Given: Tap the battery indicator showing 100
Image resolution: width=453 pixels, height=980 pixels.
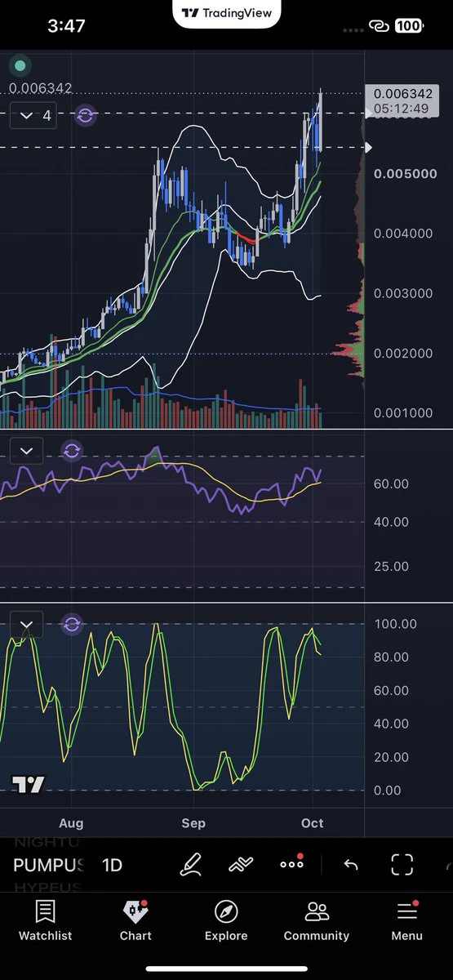Looking at the screenshot, I should point(408,26).
